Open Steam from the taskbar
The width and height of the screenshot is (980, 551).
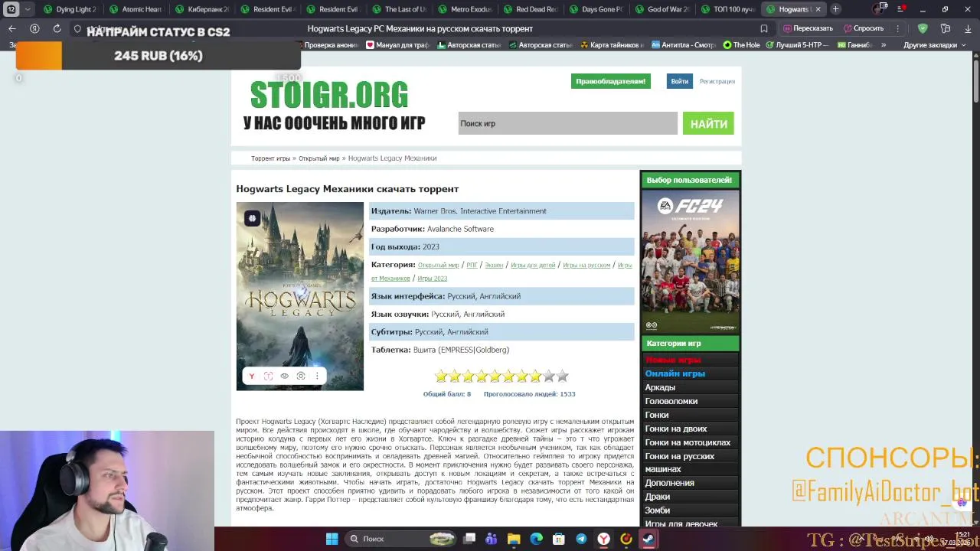point(648,539)
